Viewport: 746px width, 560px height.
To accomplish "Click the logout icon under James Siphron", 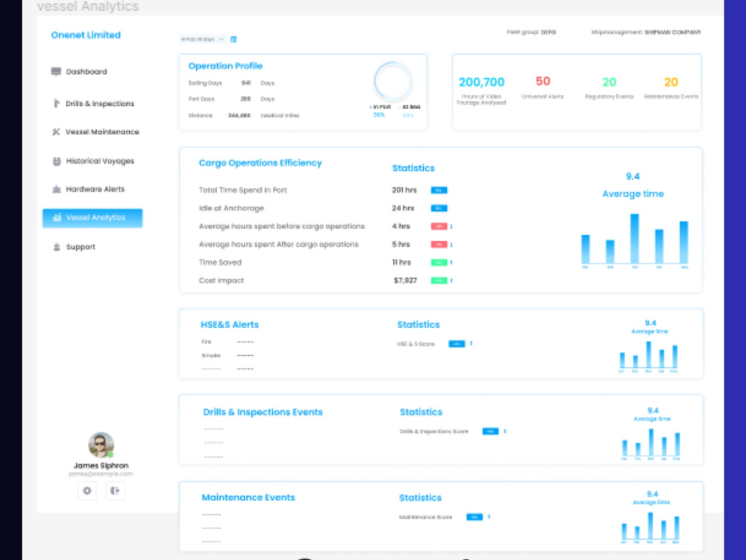I will [115, 491].
